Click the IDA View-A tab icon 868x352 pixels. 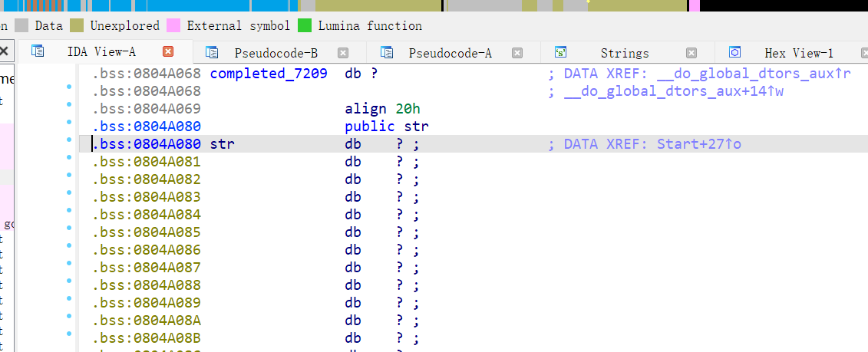coord(37,51)
